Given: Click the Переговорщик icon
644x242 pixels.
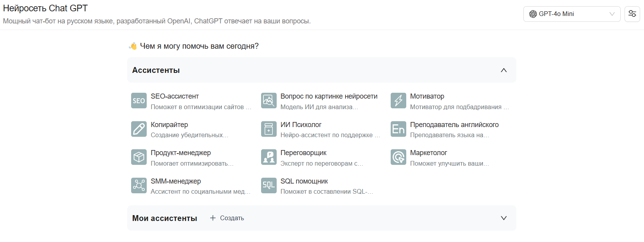Looking at the screenshot, I should tap(268, 157).
